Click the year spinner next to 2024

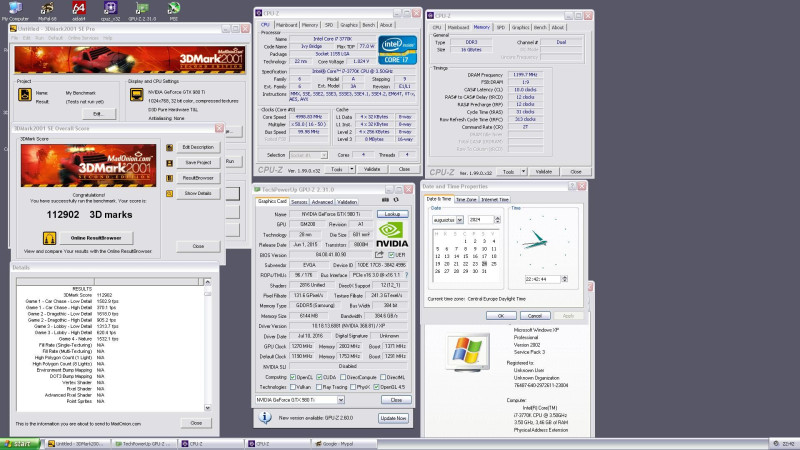coord(497,220)
